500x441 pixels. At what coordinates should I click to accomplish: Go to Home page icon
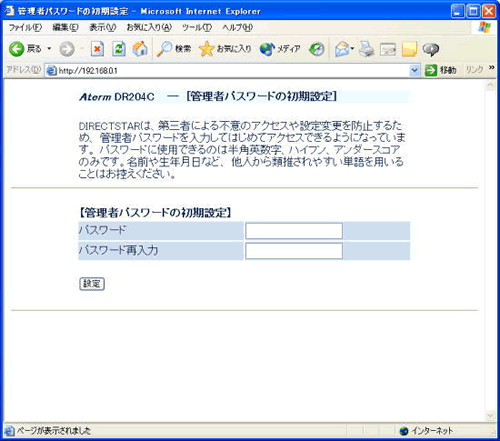coord(140,49)
